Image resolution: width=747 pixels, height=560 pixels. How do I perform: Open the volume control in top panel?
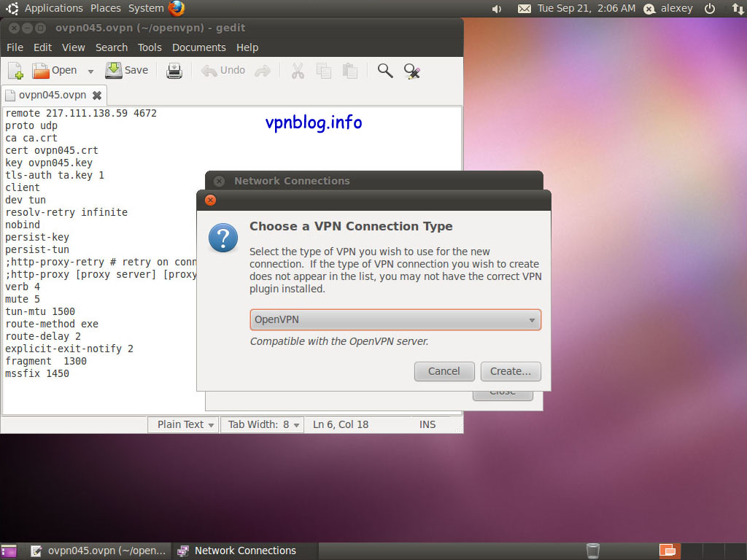(496, 9)
